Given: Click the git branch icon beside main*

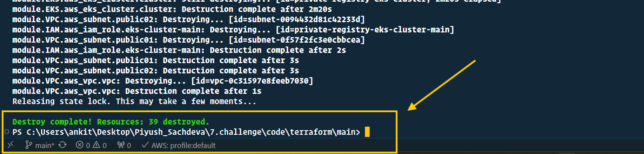Looking at the screenshot, I should 29,145.
